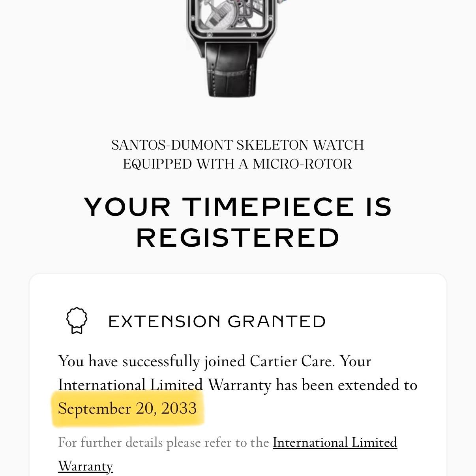Click the words International Limited in the body paragraph
The height and width of the screenshot is (476, 476).
coord(130,385)
